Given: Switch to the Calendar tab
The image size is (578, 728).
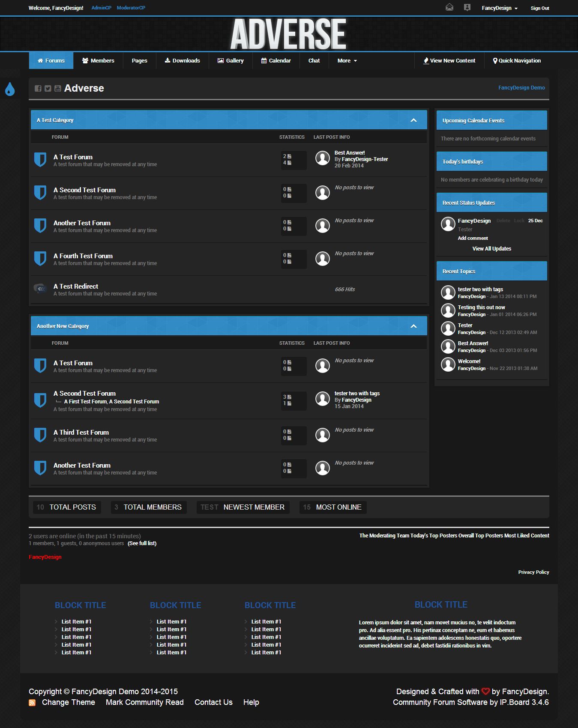Looking at the screenshot, I should click(x=276, y=61).
